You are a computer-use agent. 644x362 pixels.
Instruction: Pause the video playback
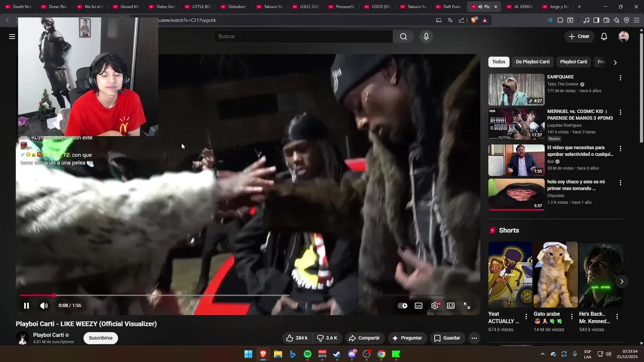(26, 305)
